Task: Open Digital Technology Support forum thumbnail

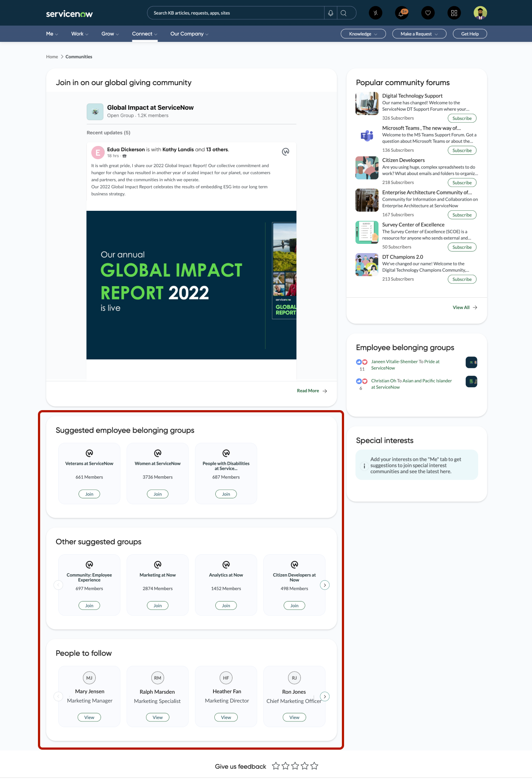Action: click(x=367, y=103)
